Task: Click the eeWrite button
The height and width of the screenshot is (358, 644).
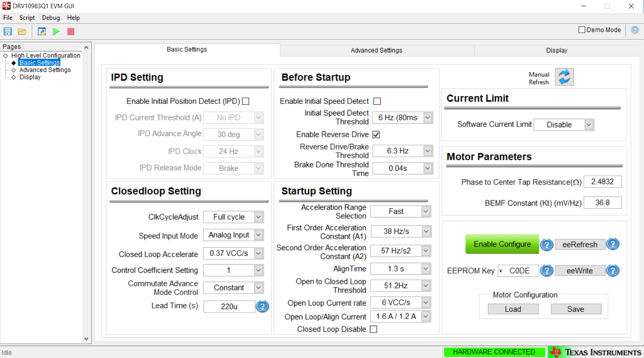Action: (x=580, y=271)
